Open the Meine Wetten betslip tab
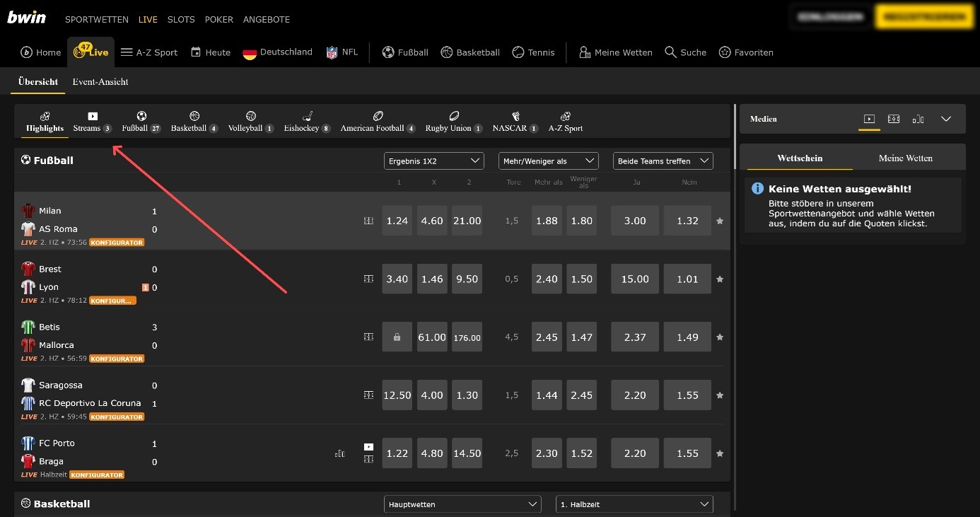The height and width of the screenshot is (517, 980). 905,158
